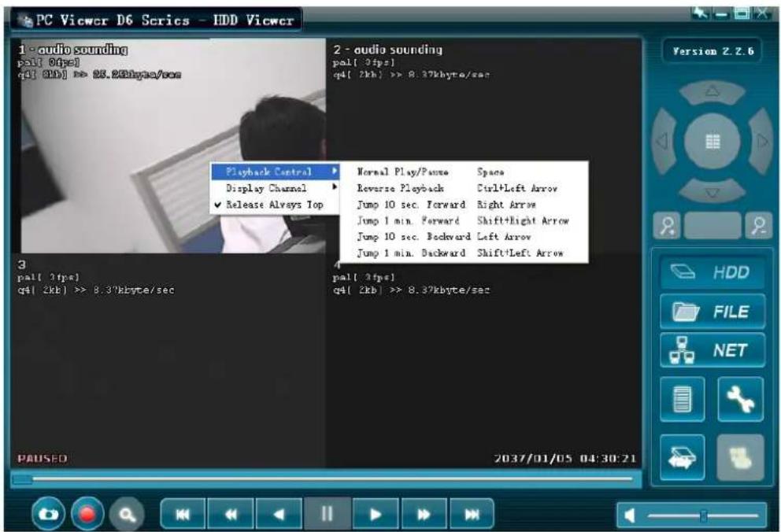Expand the Display Channel submenu
This screenshot has height=532, width=781.
click(x=276, y=188)
